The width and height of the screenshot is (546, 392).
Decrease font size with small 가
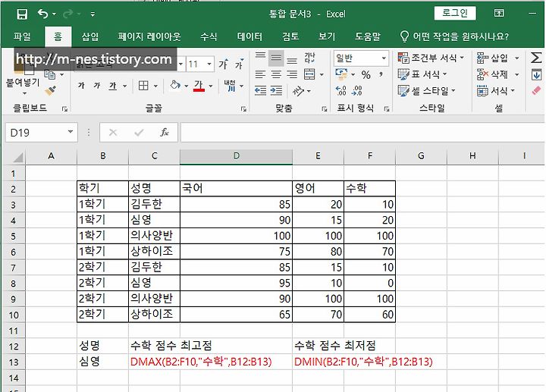pyautogui.click(x=239, y=64)
